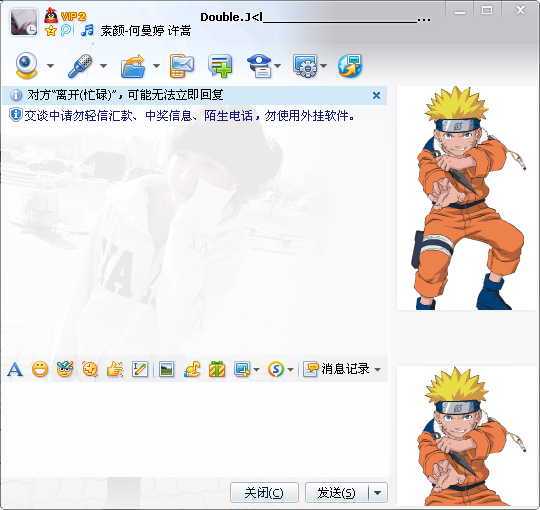Click the security shield tip icon

[16, 115]
